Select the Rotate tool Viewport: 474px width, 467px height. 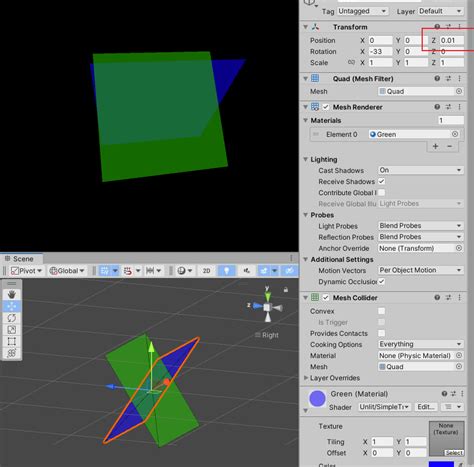tap(12, 318)
